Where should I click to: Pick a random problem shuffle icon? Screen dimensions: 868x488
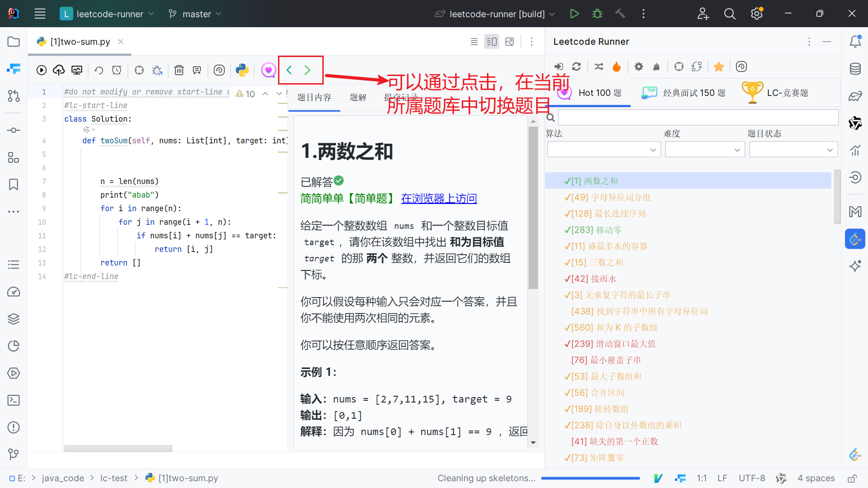[x=599, y=67]
